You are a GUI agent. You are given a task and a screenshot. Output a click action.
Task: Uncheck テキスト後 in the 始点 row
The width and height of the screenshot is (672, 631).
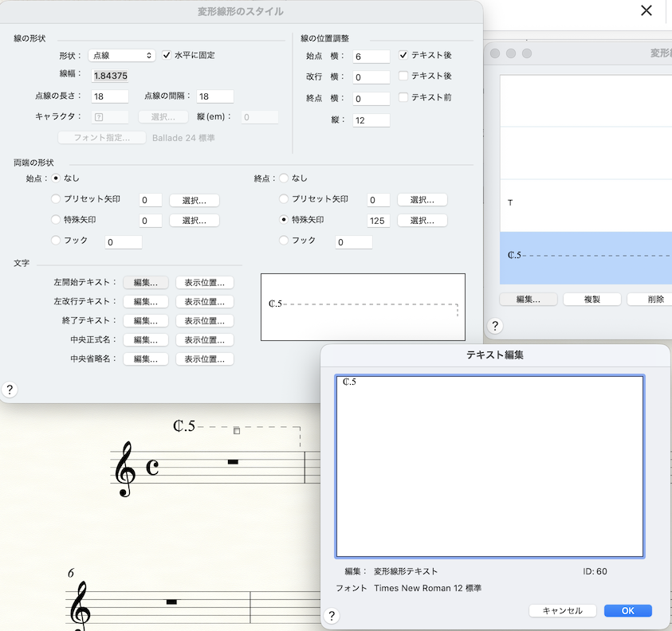tap(403, 55)
